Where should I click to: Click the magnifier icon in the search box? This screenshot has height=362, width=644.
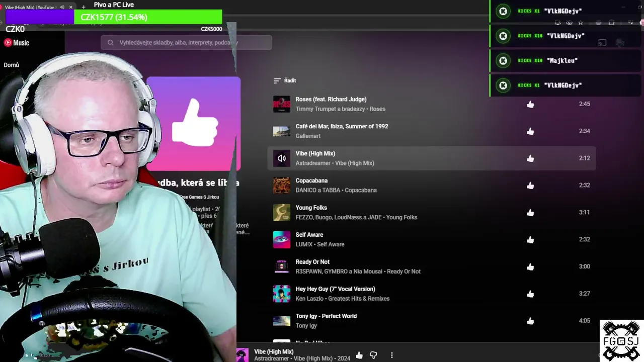point(110,43)
